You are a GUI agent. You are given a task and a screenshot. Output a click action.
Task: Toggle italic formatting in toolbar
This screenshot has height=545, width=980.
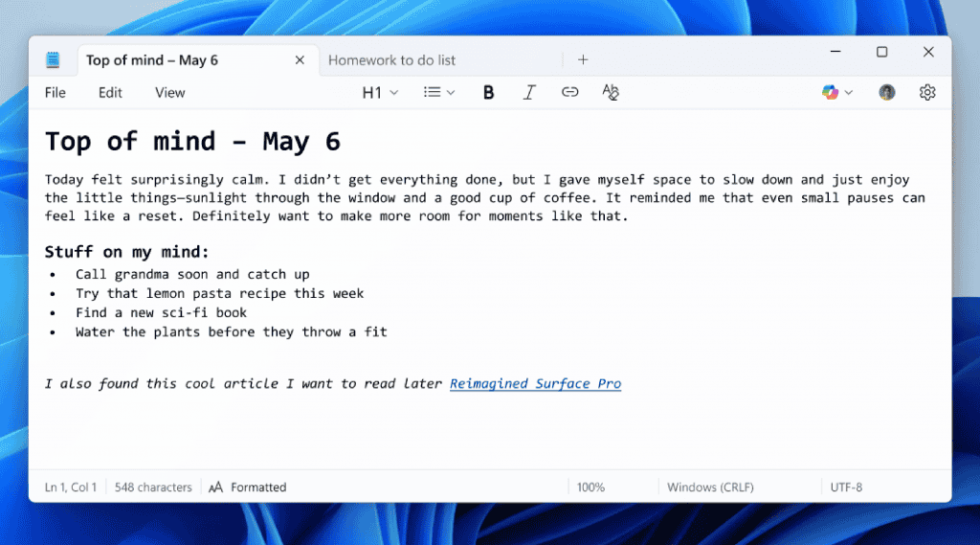tap(529, 92)
